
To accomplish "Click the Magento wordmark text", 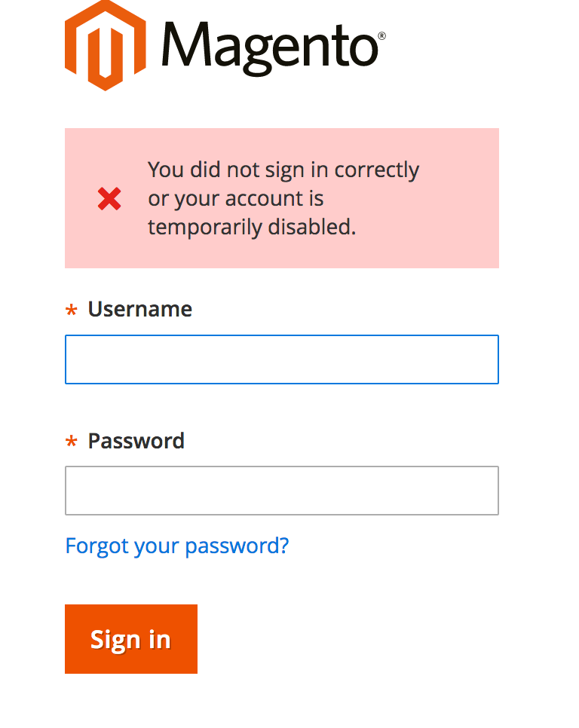I will 268,47.
